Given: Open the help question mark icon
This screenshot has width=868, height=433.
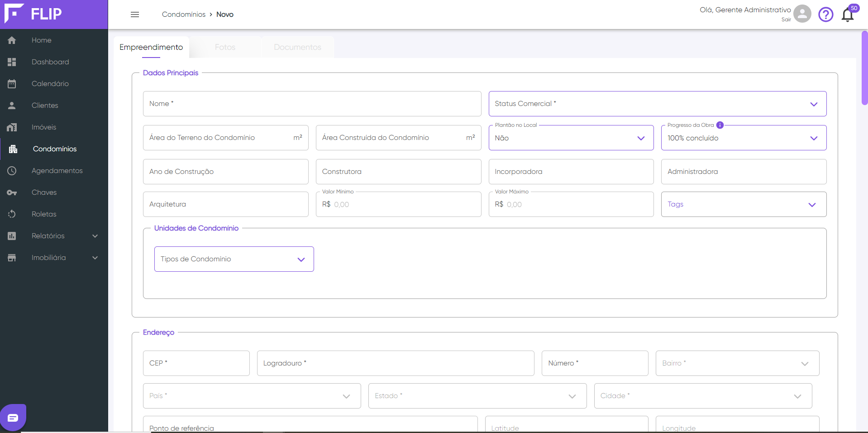Looking at the screenshot, I should pyautogui.click(x=825, y=14).
